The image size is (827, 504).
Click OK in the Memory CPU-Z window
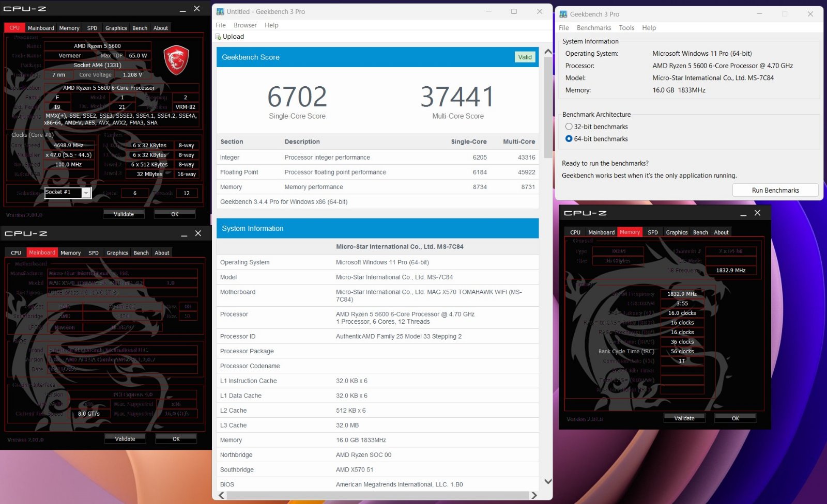pyautogui.click(x=735, y=418)
